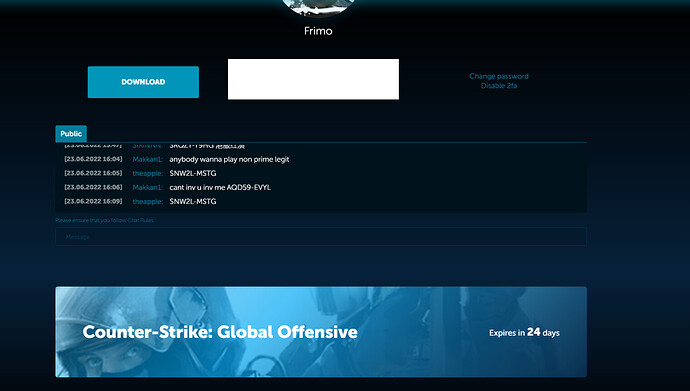Screen dimensions: 690x391
Task: Select the Public chat tab
Action: click(x=71, y=134)
